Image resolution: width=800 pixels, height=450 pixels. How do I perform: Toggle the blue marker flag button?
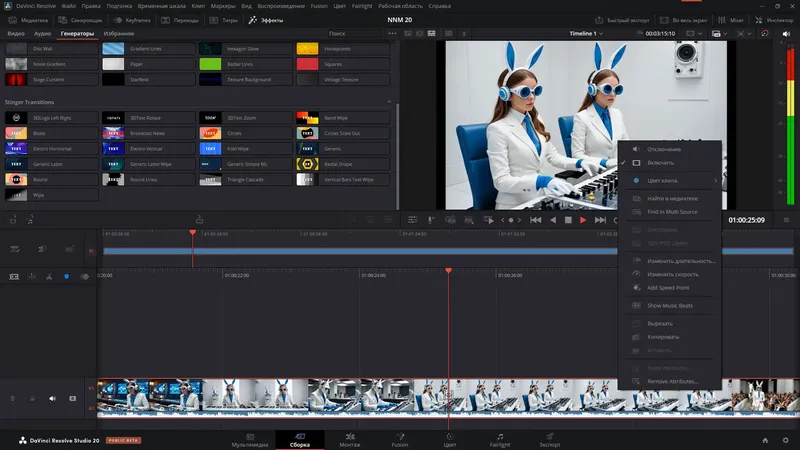pyautogui.click(x=66, y=277)
